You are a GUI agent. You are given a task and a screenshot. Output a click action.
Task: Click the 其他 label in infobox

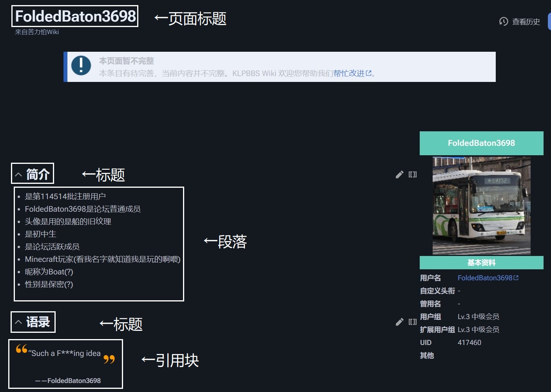(427, 356)
